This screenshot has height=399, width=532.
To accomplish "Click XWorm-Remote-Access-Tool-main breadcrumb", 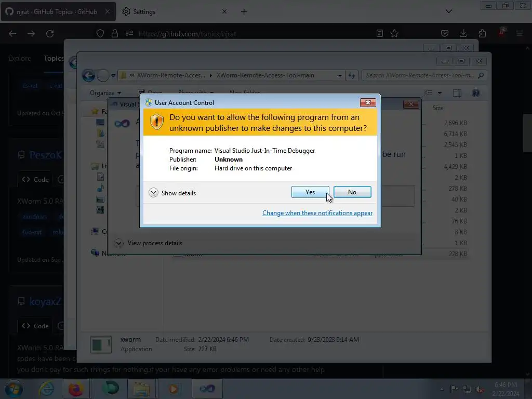I will click(265, 75).
